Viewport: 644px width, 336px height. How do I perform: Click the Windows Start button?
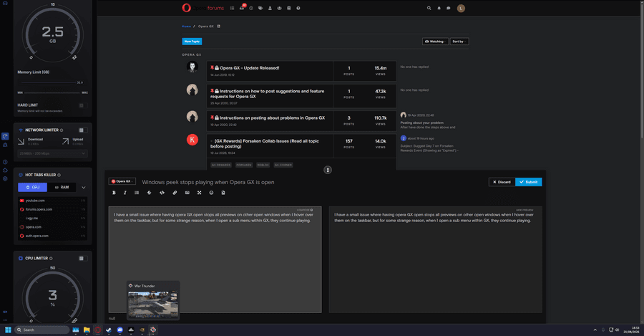tap(8, 330)
